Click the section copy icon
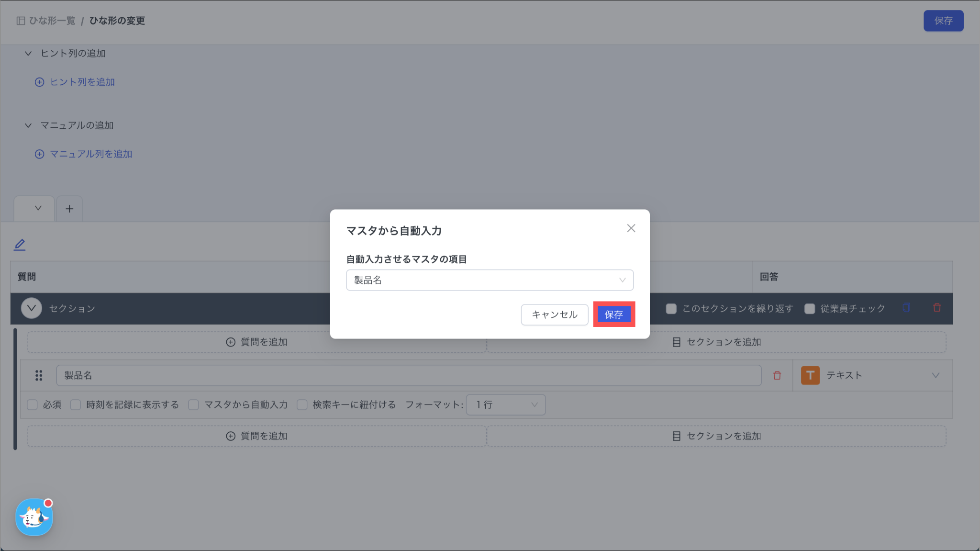Image resolution: width=980 pixels, height=551 pixels. tap(906, 308)
